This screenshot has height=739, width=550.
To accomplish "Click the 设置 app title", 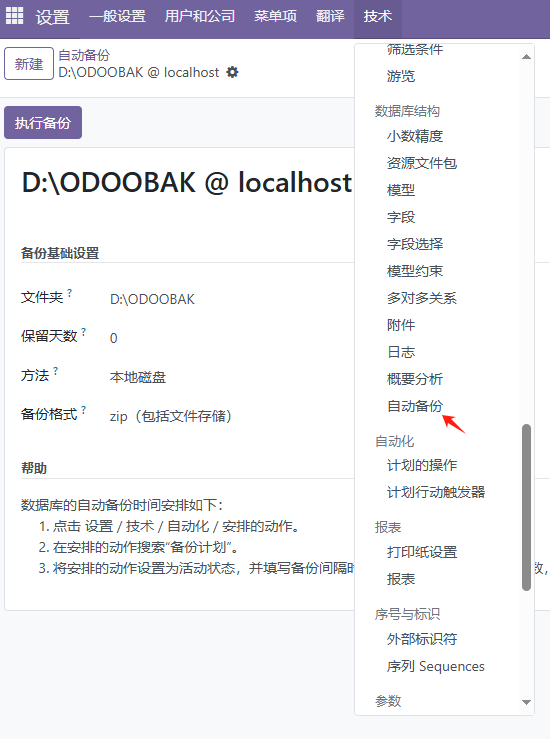I will 52,17.
